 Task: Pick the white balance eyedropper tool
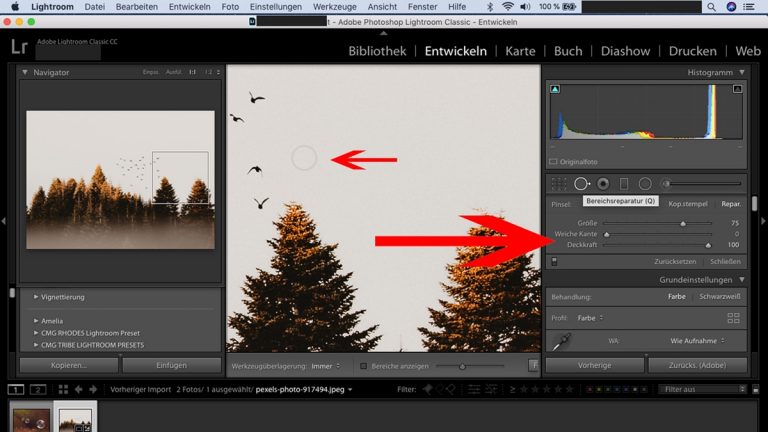point(563,341)
